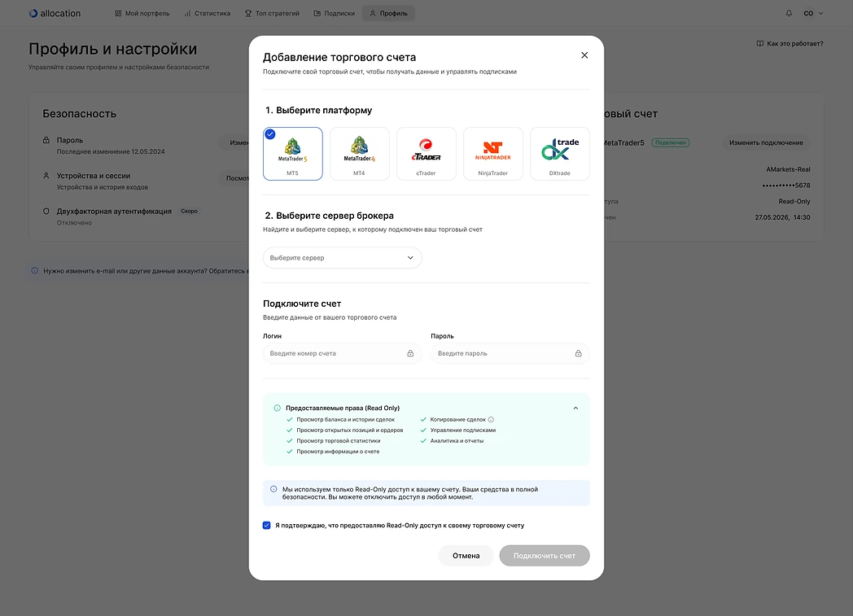853x616 pixels.
Task: Select the "Профиль" tab
Action: [388, 13]
